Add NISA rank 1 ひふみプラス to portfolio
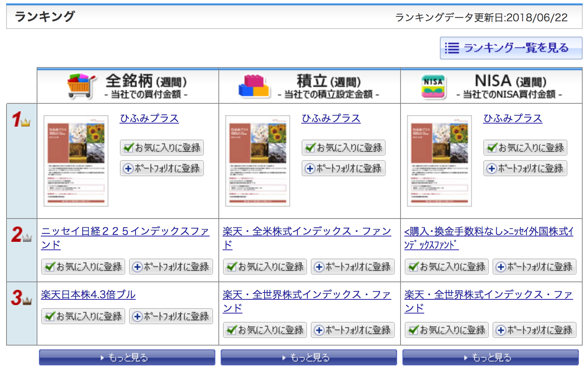Screen dimensions: 588x373 (x=525, y=168)
